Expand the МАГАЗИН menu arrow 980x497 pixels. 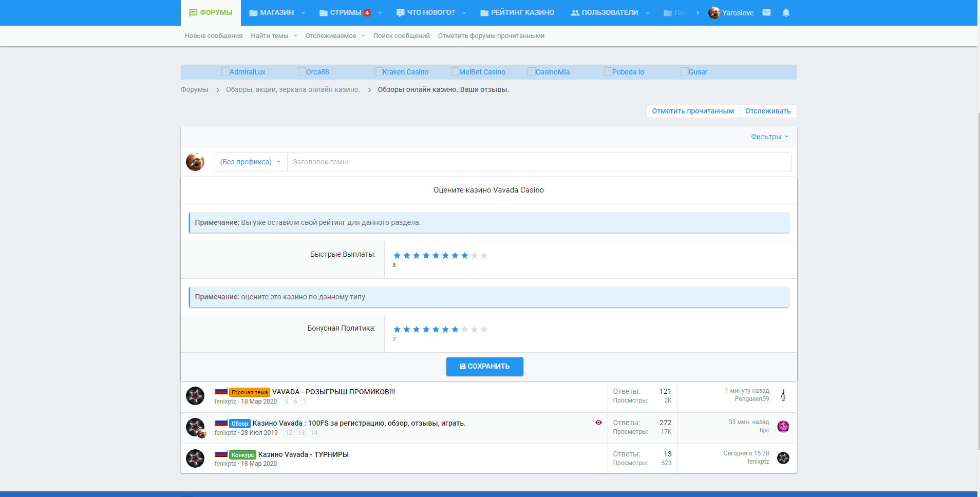point(303,13)
